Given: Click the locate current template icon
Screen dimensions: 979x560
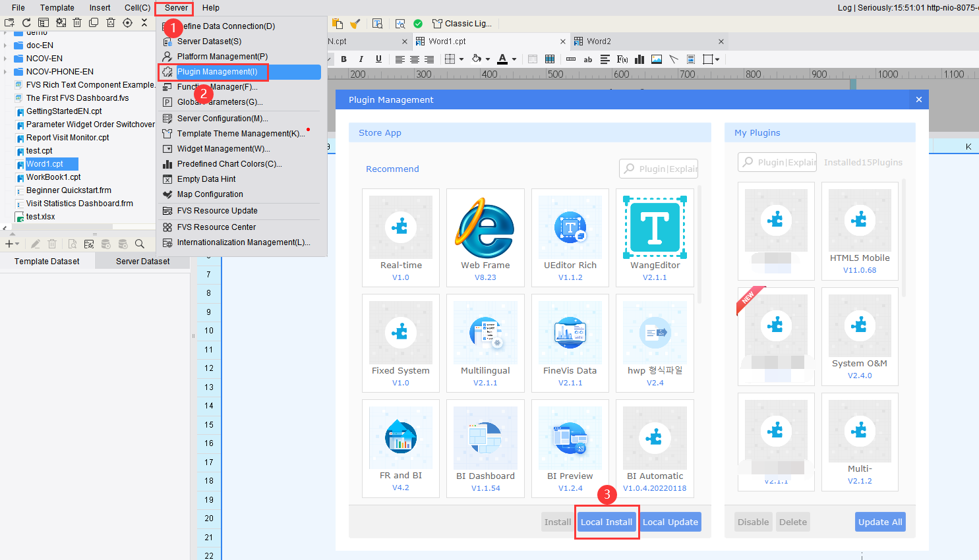Looking at the screenshot, I should pos(128,22).
